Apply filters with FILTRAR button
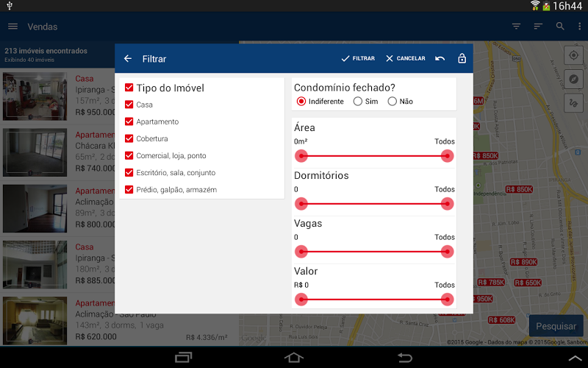Viewport: 588px width, 368px height. click(x=358, y=59)
